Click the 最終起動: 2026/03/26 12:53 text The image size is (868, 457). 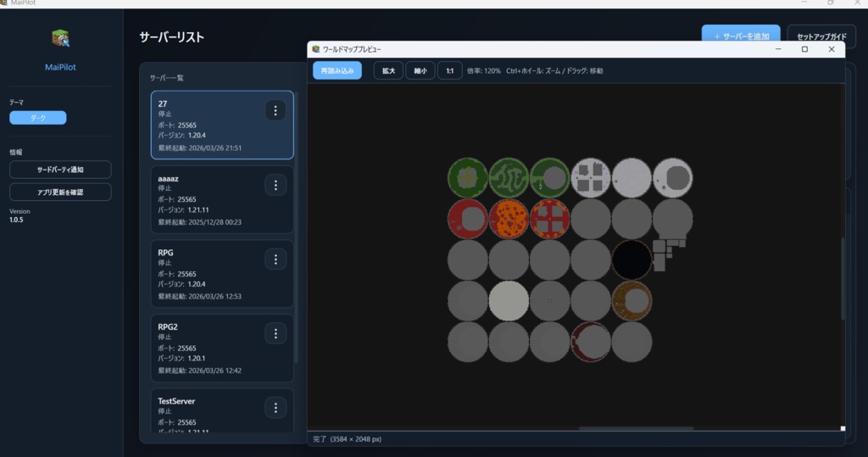point(200,297)
